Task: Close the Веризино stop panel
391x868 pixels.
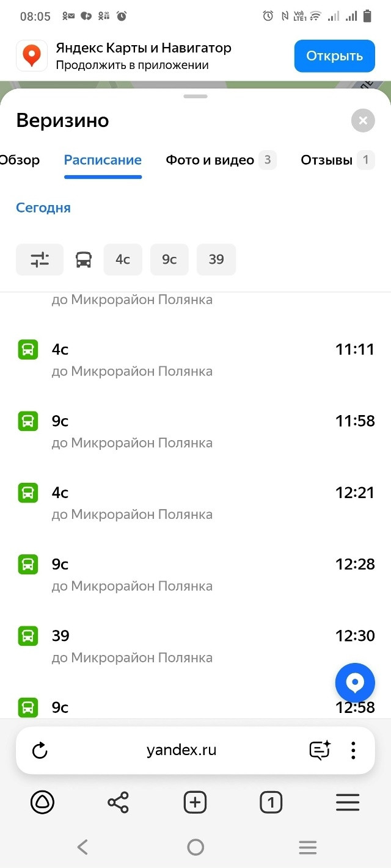Action: click(363, 120)
